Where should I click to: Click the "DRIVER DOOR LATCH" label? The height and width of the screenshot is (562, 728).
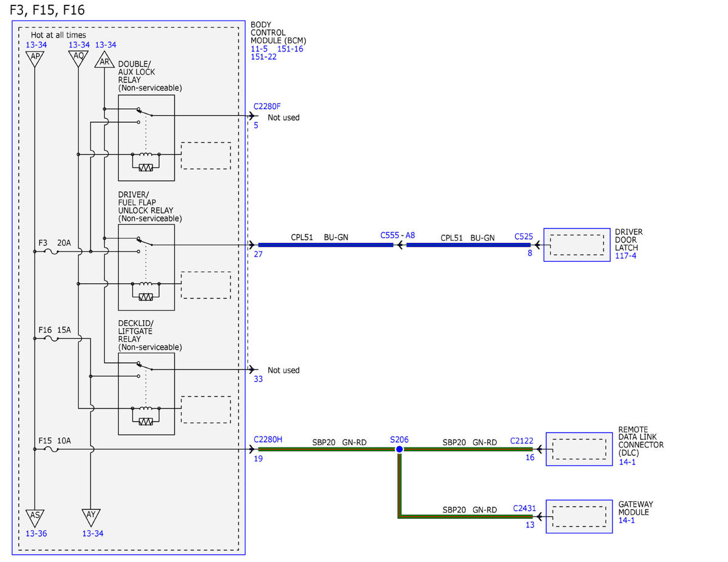click(x=629, y=240)
